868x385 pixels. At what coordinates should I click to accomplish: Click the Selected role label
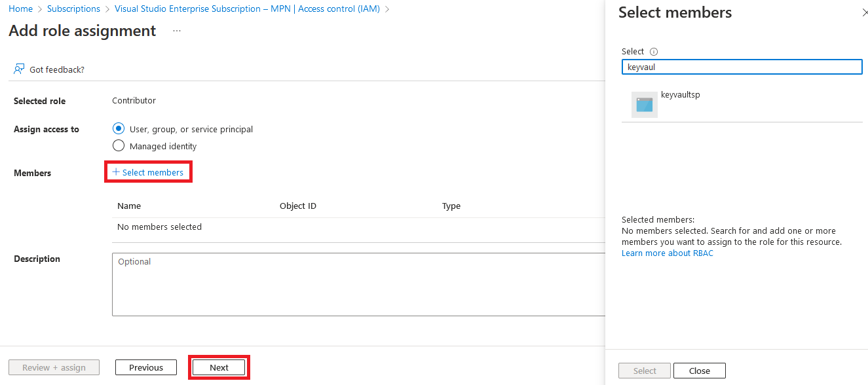tap(40, 101)
